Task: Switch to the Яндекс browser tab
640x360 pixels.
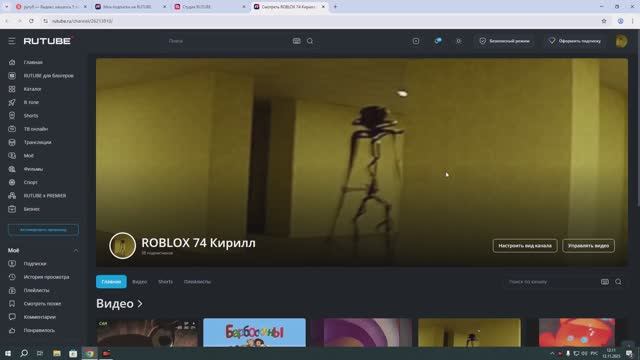Action: 51,7
